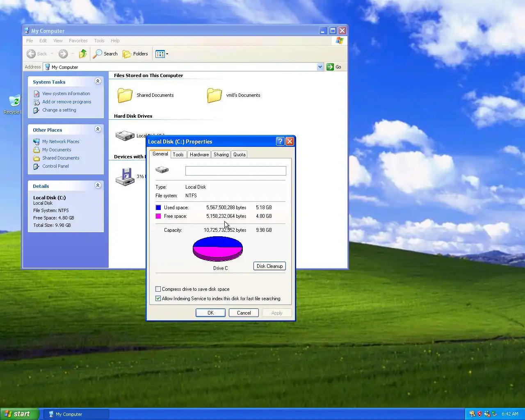The height and width of the screenshot is (420, 525).
Task: Open the Forward history dropdown arrow
Action: (x=72, y=54)
